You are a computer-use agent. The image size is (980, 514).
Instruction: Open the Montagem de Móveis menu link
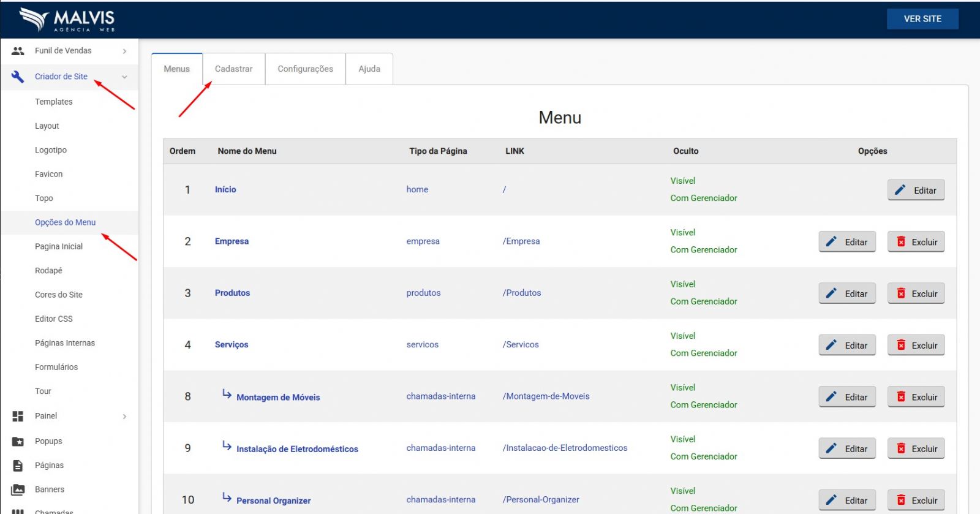click(278, 397)
